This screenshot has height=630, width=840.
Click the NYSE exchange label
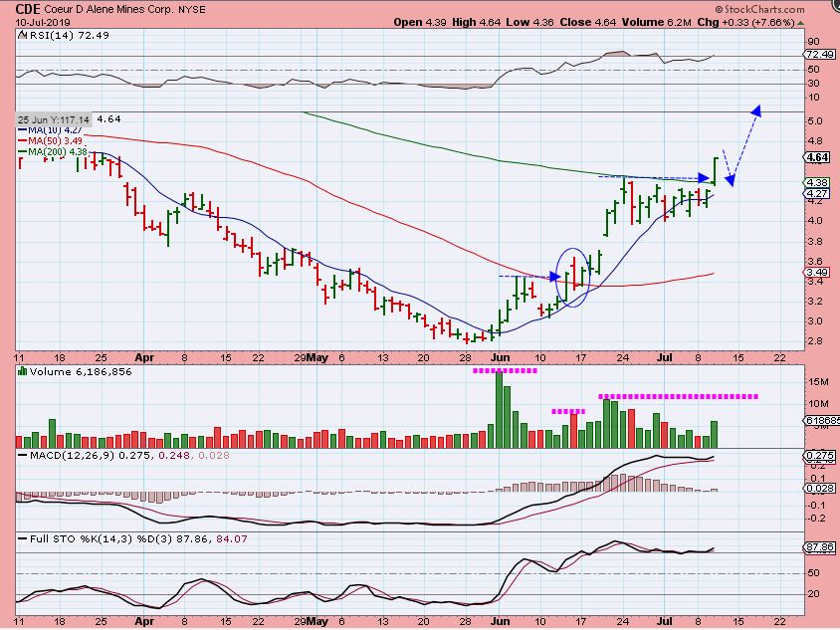click(190, 10)
